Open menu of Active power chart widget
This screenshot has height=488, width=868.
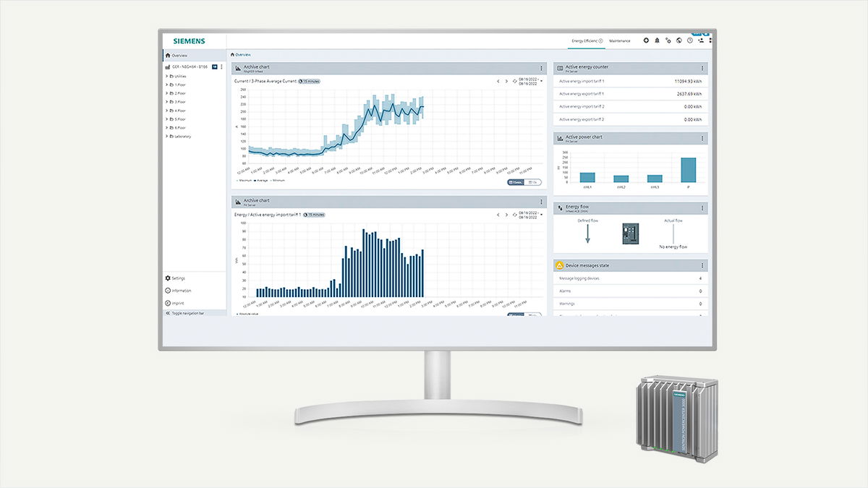[x=702, y=138]
